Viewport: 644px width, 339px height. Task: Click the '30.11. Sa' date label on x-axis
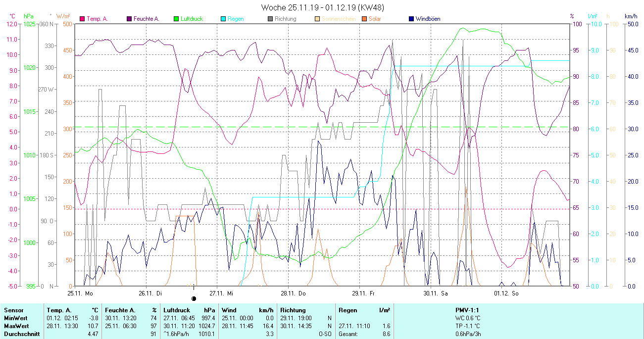coord(435,293)
